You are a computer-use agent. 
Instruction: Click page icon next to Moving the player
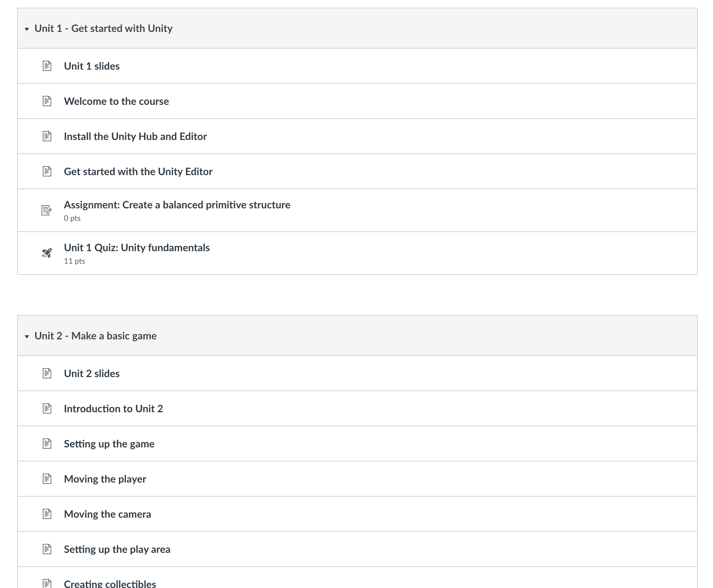coord(47,479)
